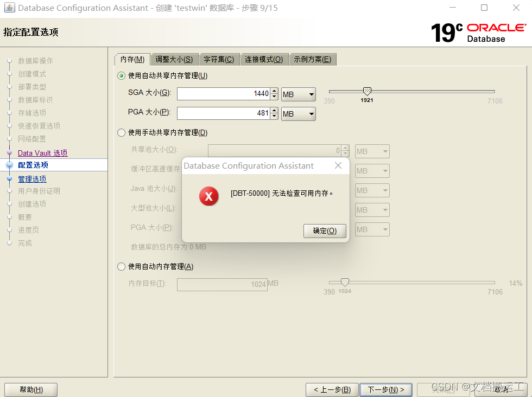The height and width of the screenshot is (397, 532).
Task: Select 使用自动内存管理 radio button
Action: (x=121, y=266)
